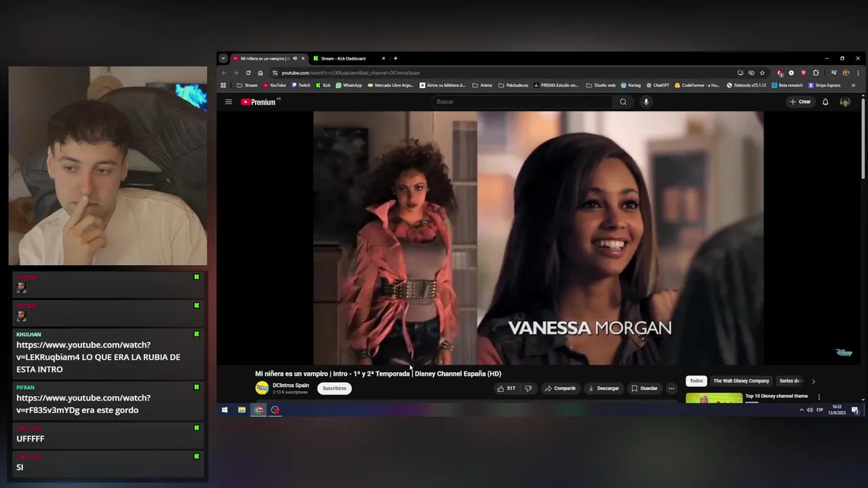The height and width of the screenshot is (488, 868).
Task: Start voice search with microphone icon
Action: pyautogui.click(x=646, y=102)
